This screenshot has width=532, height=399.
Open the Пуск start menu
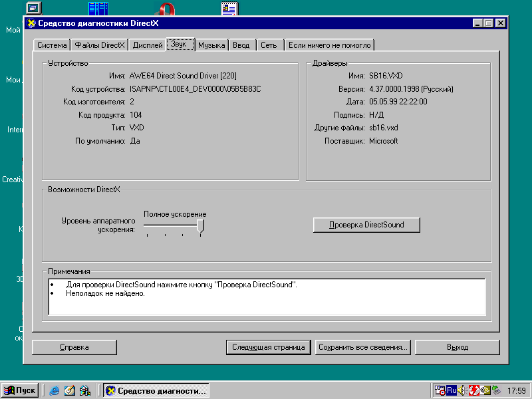pos(20,390)
